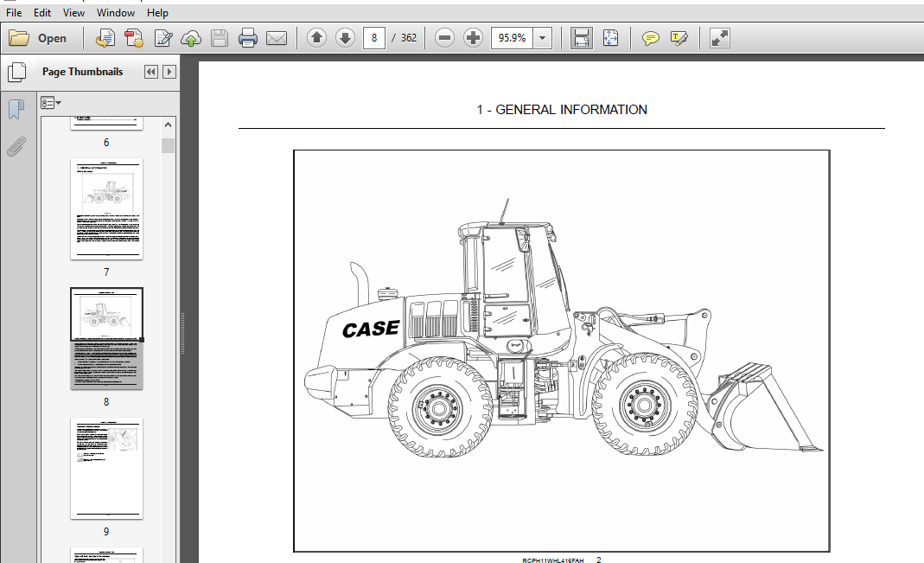This screenshot has width=924, height=563.
Task: Expand the thumbnails panel with right arrow
Action: pos(169,72)
